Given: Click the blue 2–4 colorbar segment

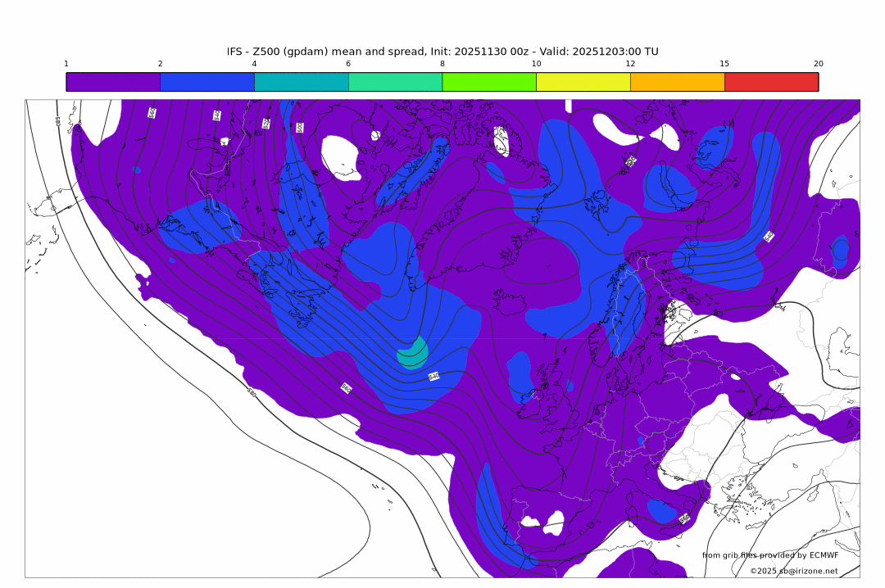Looking at the screenshot, I should pyautogui.click(x=207, y=82).
